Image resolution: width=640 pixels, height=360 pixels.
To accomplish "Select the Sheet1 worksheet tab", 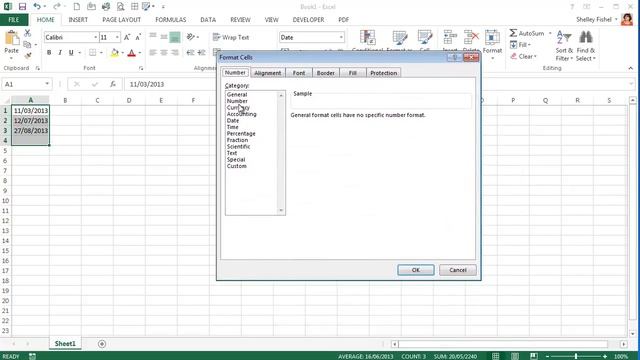I will pos(65,344).
